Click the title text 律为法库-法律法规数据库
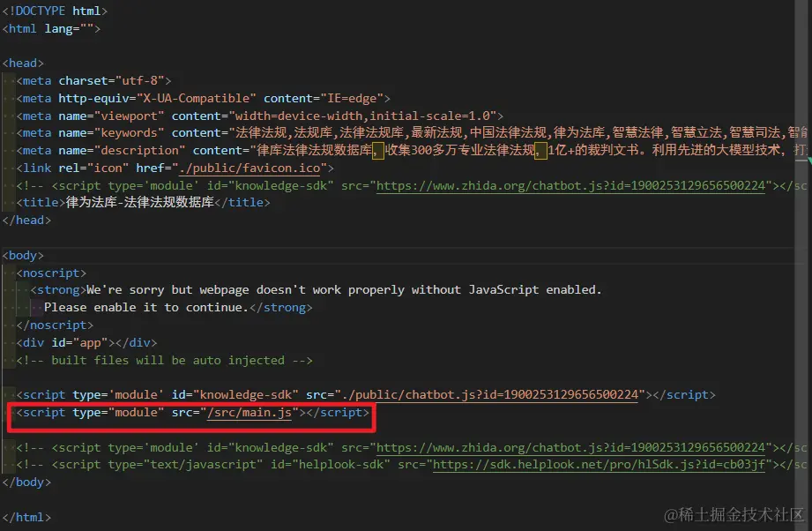The width and height of the screenshot is (812, 531). click(x=140, y=202)
